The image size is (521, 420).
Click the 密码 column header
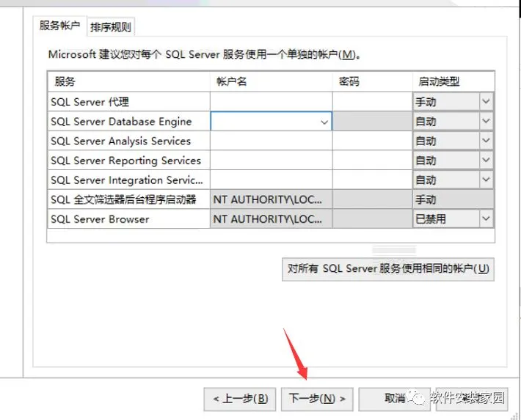pyautogui.click(x=372, y=81)
